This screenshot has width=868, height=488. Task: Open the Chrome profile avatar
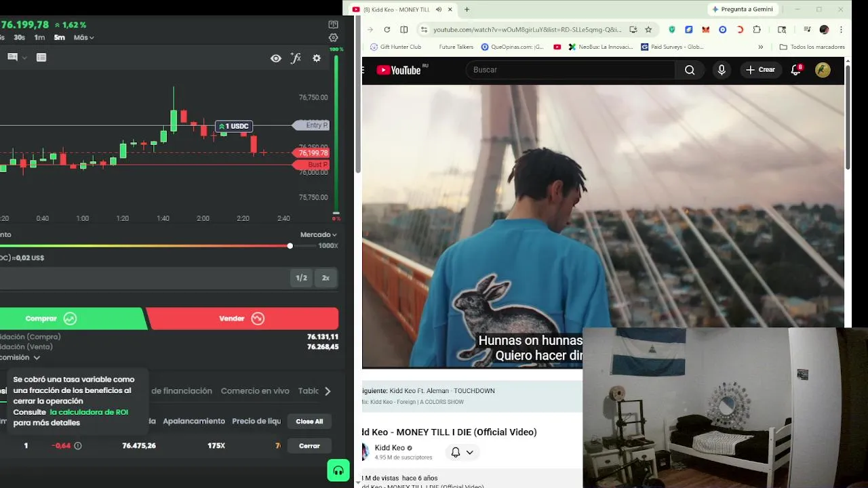pos(824,29)
